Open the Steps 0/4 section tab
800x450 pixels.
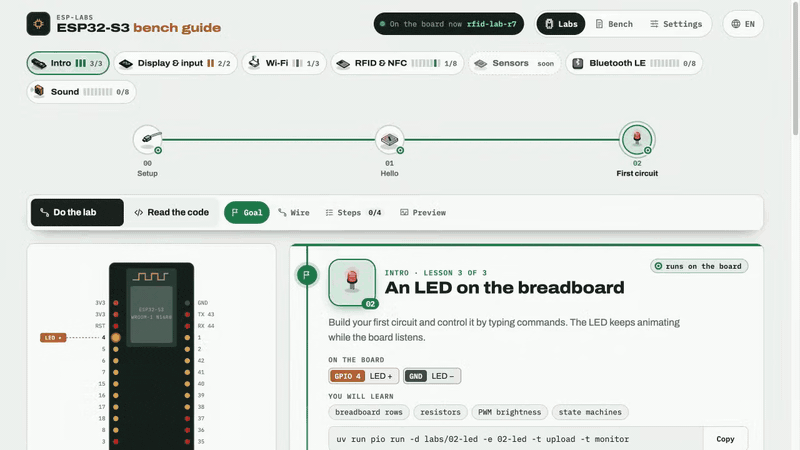tap(354, 212)
